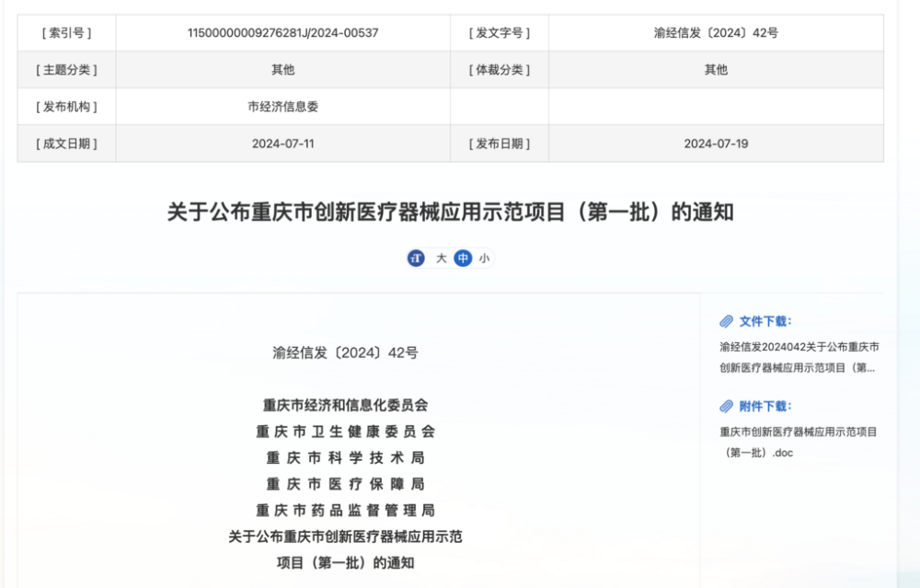920x588 pixels.
Task: Click the [索引号] label cell
Action: click(x=67, y=33)
